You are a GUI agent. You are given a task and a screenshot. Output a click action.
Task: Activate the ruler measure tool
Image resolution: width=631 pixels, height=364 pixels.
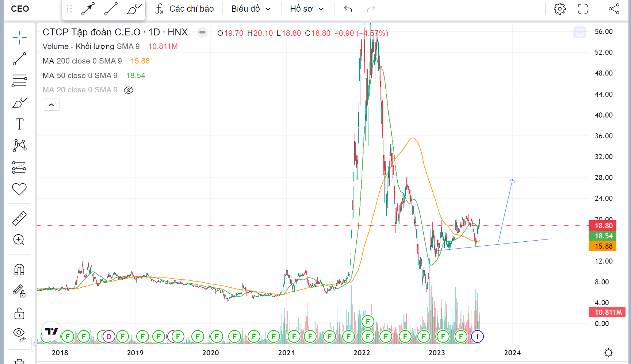coord(19,218)
